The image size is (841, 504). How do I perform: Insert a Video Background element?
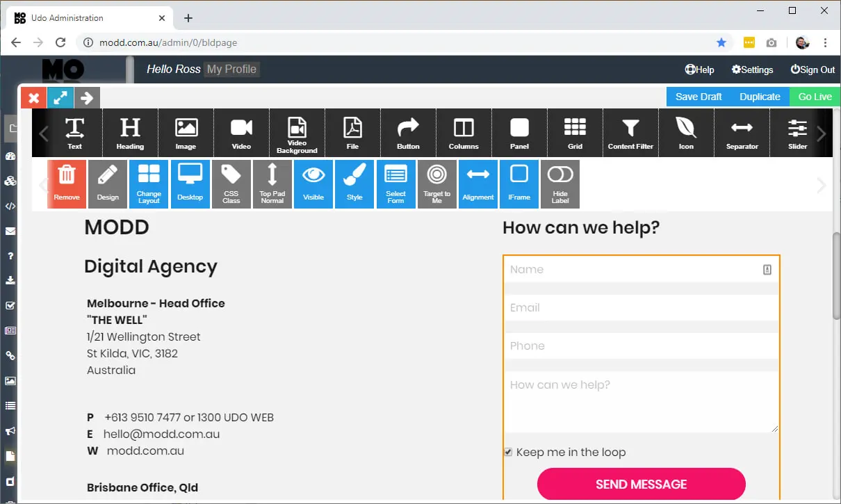(x=297, y=132)
